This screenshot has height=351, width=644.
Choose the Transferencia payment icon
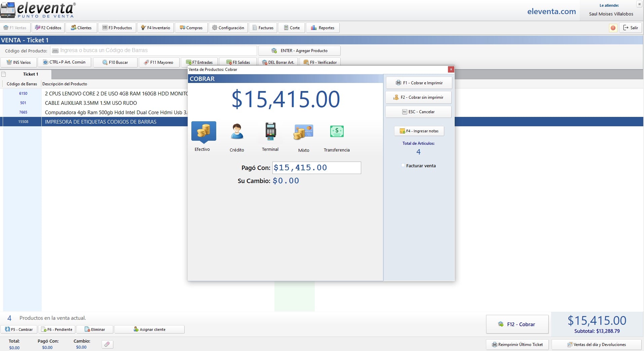coord(337,131)
